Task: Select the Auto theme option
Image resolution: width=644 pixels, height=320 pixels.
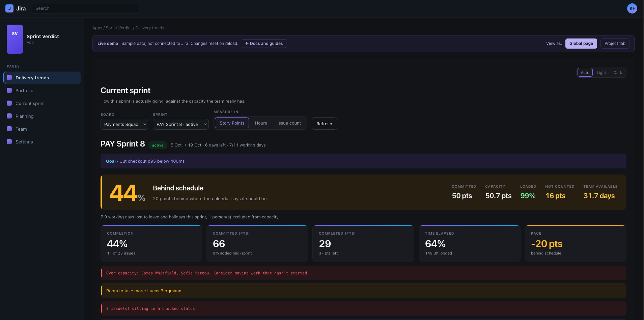Action: tap(585, 73)
